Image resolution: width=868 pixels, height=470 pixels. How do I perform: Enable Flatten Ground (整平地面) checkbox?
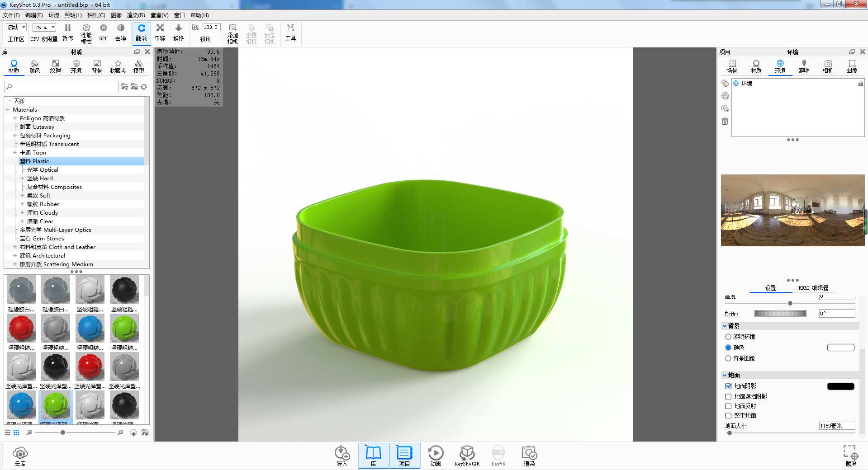coord(728,415)
